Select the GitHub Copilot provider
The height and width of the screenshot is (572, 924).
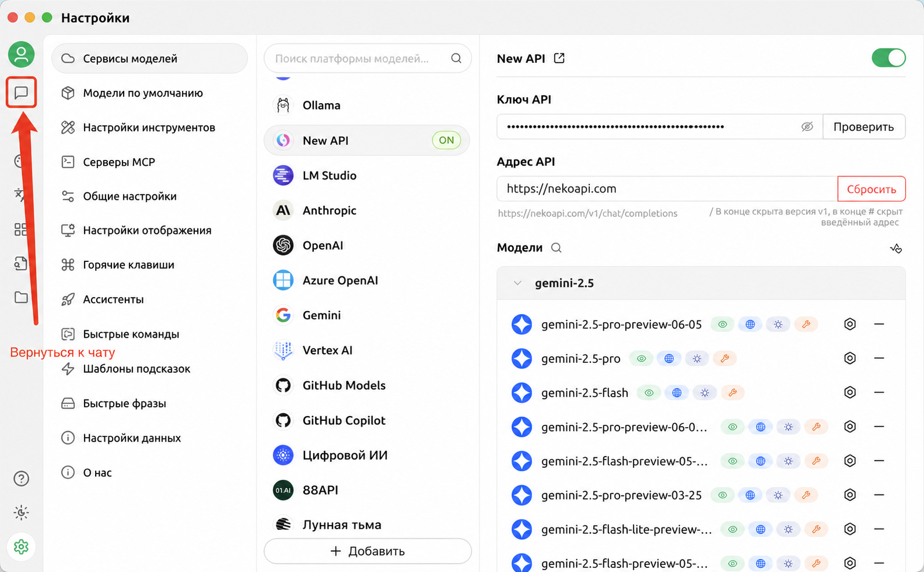(367, 420)
